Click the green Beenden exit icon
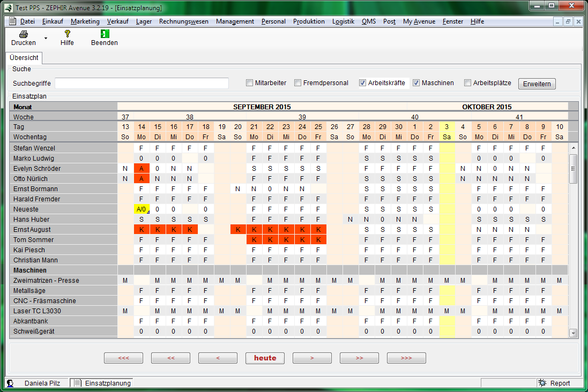The height and width of the screenshot is (392, 588). click(x=105, y=34)
